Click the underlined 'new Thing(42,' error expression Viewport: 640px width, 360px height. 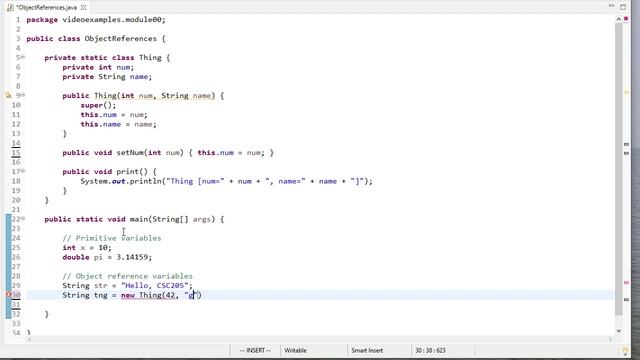149,295
